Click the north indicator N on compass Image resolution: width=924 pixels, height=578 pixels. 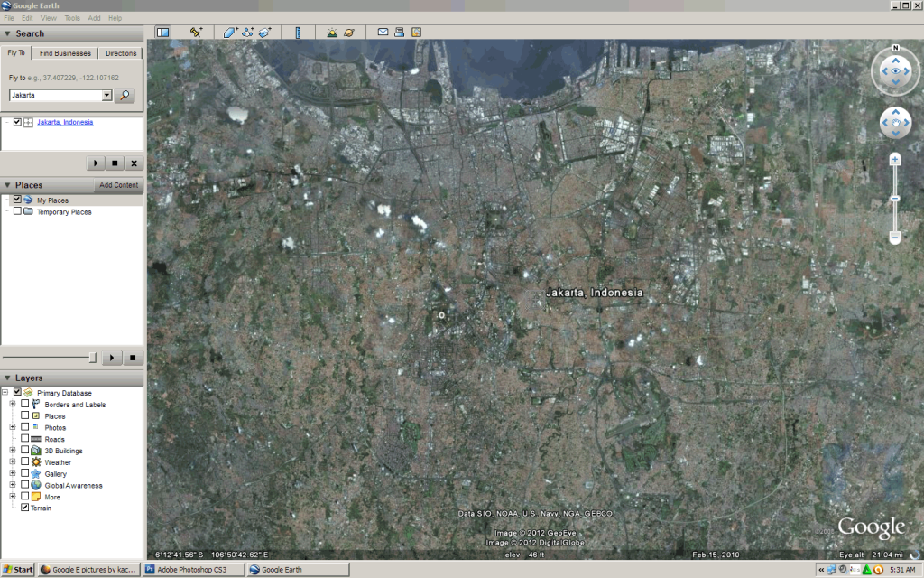(x=896, y=48)
